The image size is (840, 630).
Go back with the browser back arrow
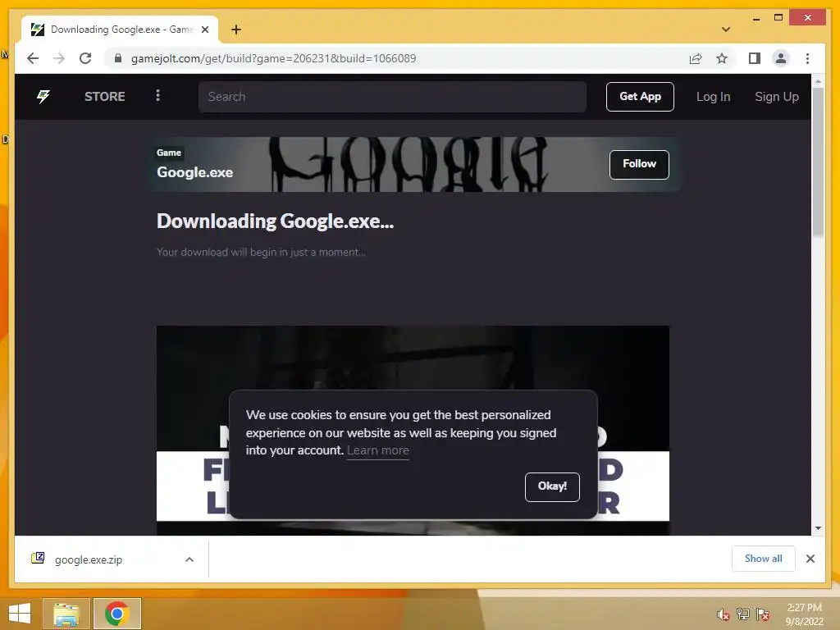(x=33, y=58)
